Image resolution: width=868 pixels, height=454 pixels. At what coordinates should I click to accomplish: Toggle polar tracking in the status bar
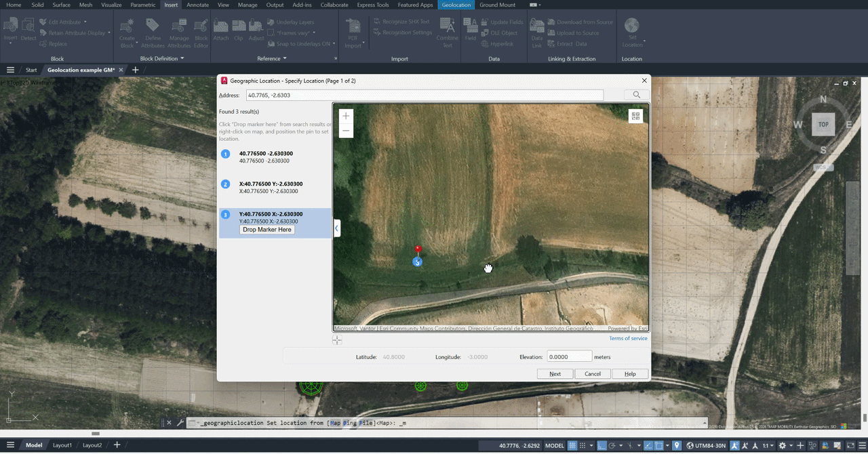point(612,445)
